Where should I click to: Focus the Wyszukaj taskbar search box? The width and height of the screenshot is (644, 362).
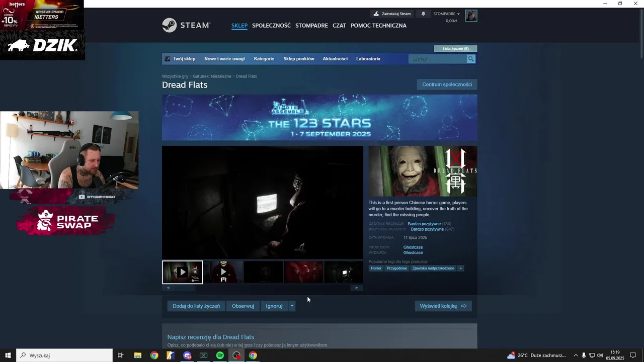pyautogui.click(x=64, y=355)
